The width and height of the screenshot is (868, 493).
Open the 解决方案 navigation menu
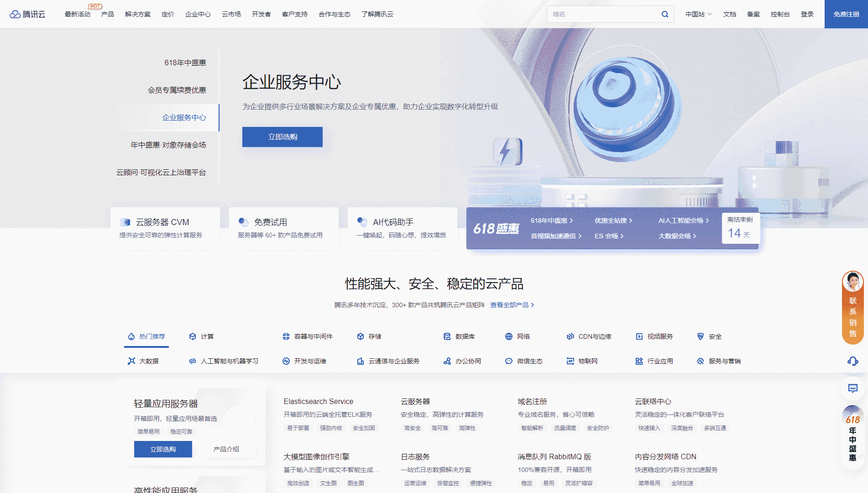(138, 14)
